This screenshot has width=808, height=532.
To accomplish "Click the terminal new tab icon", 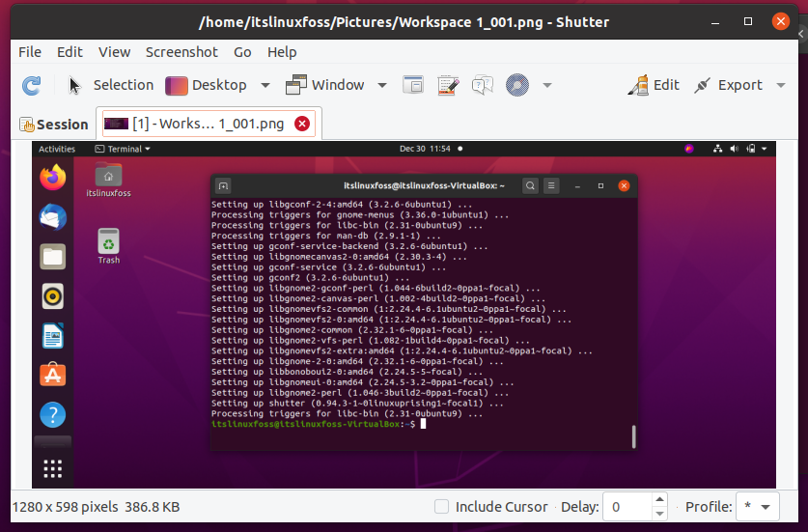I will [223, 185].
